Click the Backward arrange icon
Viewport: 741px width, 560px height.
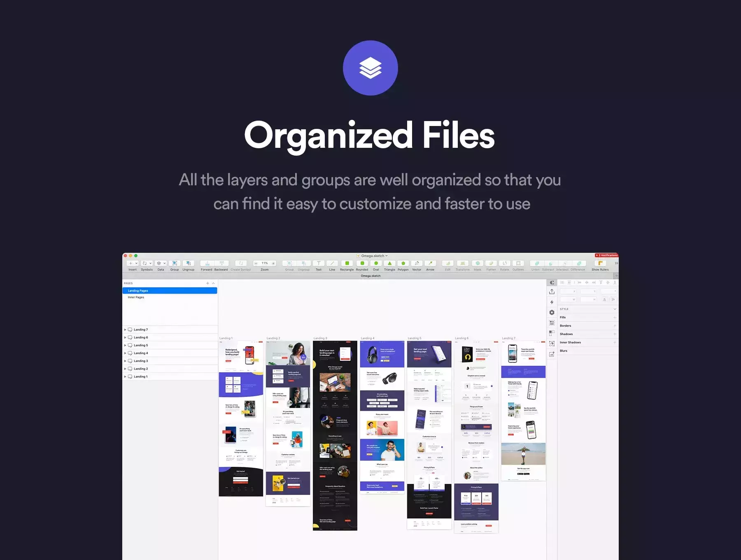[x=221, y=263]
